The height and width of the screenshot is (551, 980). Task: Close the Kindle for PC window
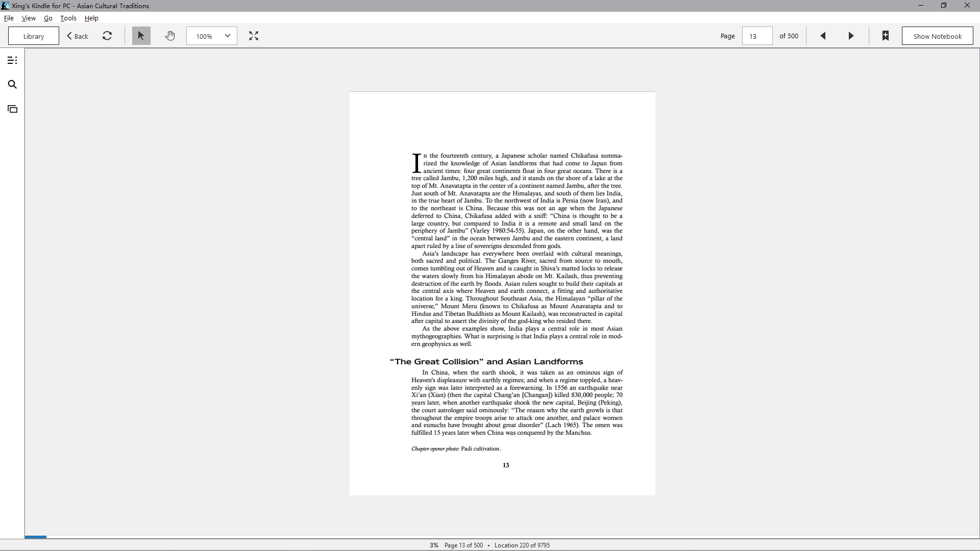point(967,6)
